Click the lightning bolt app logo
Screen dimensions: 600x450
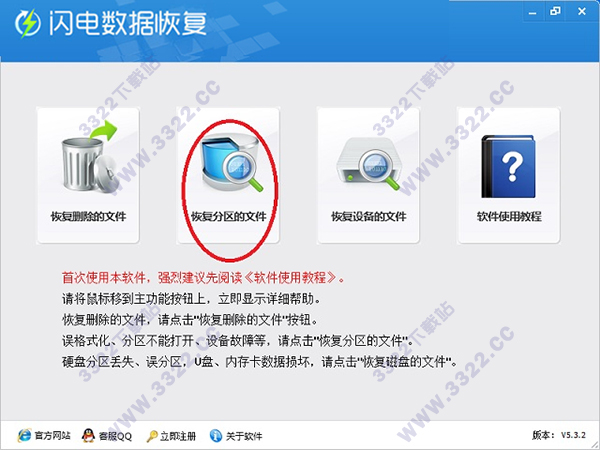pos(28,24)
